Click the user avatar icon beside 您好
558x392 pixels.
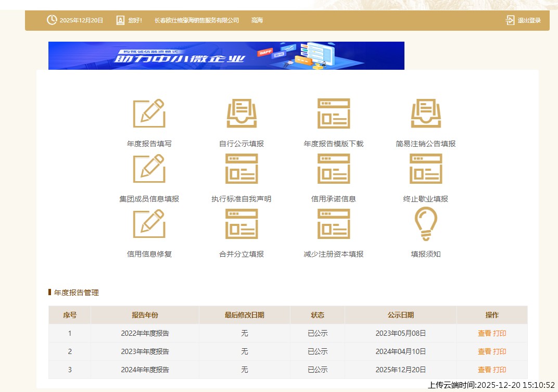tap(120, 20)
